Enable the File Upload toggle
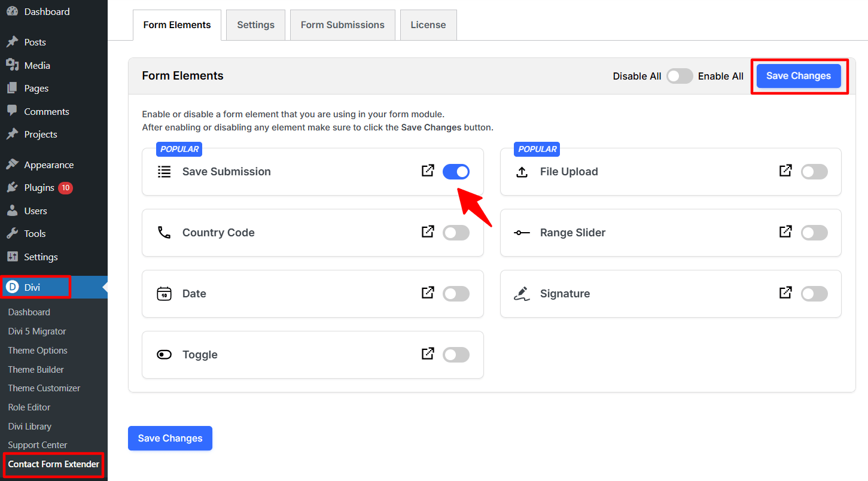The width and height of the screenshot is (868, 481). pos(814,172)
